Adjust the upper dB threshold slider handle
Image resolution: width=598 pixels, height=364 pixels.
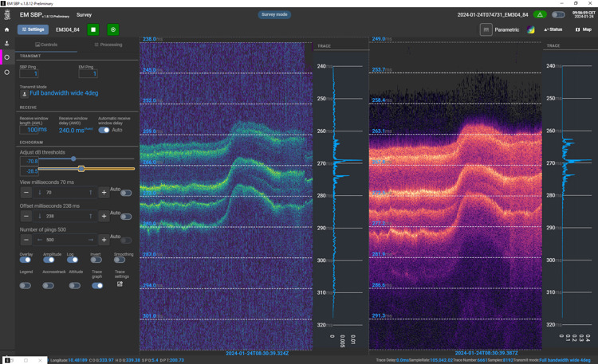(x=73, y=159)
